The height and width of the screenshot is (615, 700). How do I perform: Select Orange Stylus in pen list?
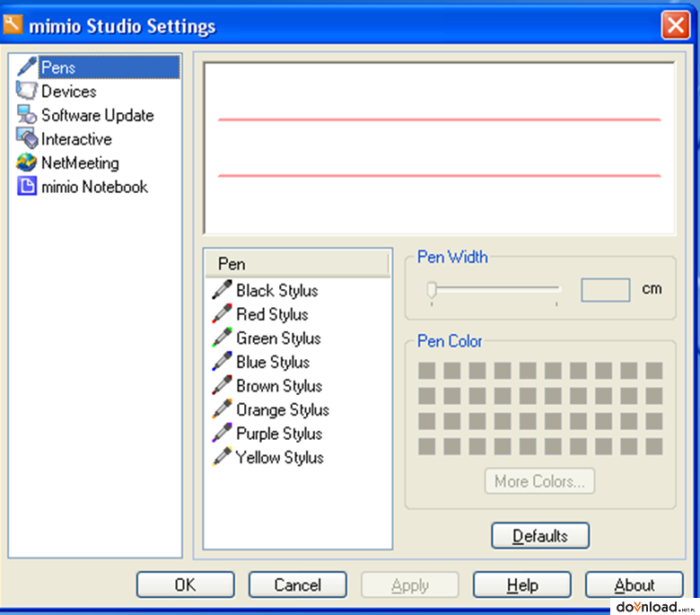pyautogui.click(x=283, y=409)
